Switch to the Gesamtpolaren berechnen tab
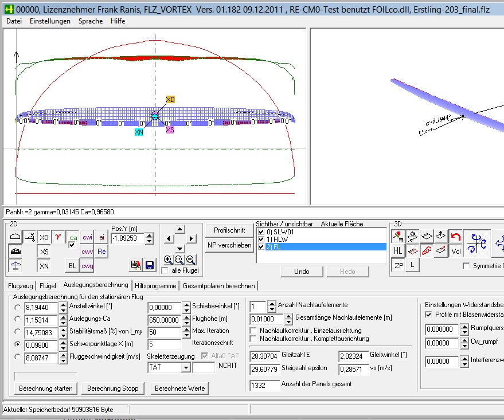Screen dimensions: 504x420 219,285
